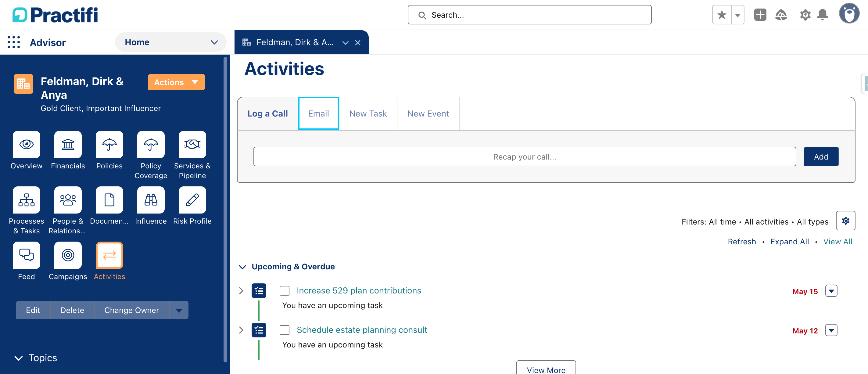Open the Financials bank icon
The height and width of the screenshot is (374, 868).
coord(68,144)
